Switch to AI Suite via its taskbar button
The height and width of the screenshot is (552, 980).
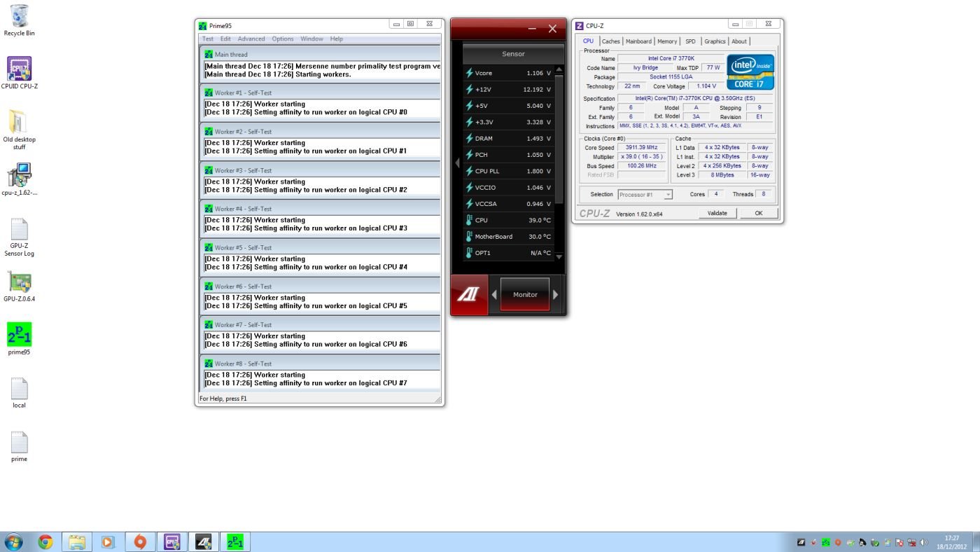click(204, 541)
